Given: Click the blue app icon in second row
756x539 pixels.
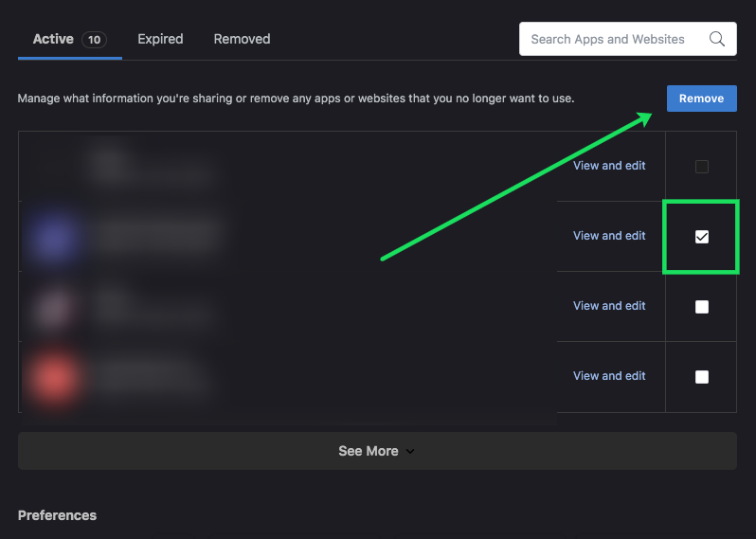Looking at the screenshot, I should point(53,236).
